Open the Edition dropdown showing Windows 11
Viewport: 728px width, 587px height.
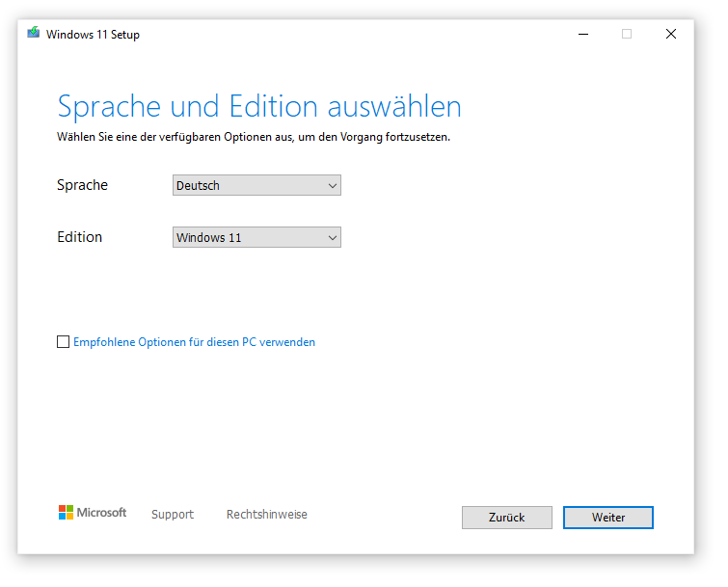(x=256, y=237)
